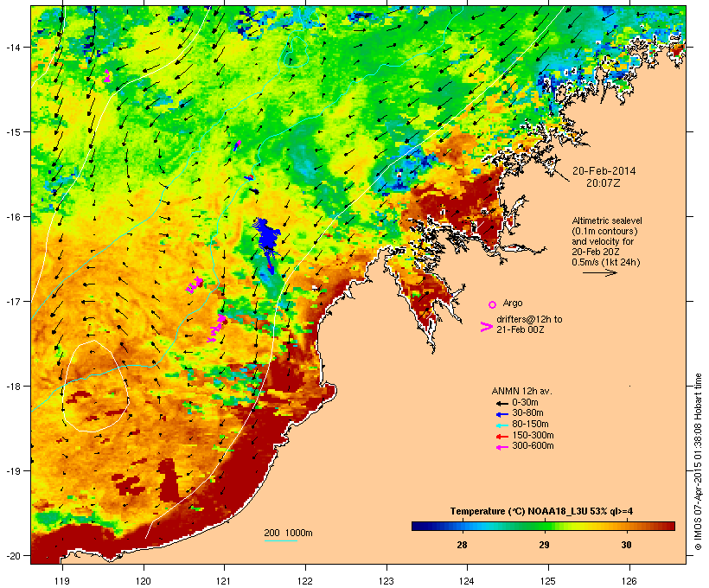709x588 pixels.
Task: Click the closed cyan contour loop near 121.9E 14S
Action: [x=297, y=52]
